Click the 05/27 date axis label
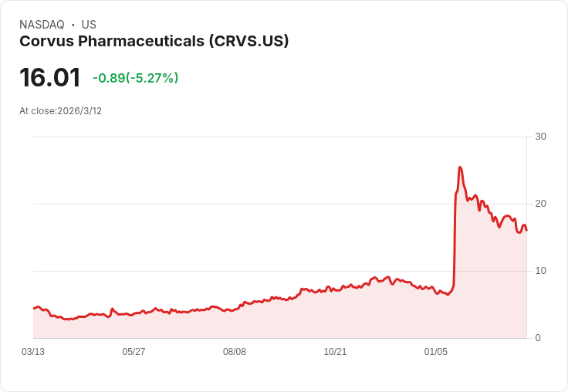This screenshot has height=392, width=568. [134, 351]
